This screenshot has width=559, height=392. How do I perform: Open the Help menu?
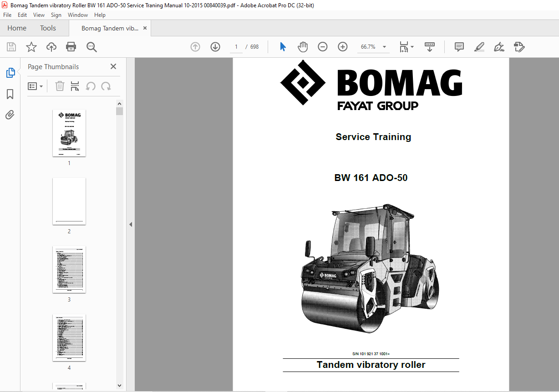100,15
